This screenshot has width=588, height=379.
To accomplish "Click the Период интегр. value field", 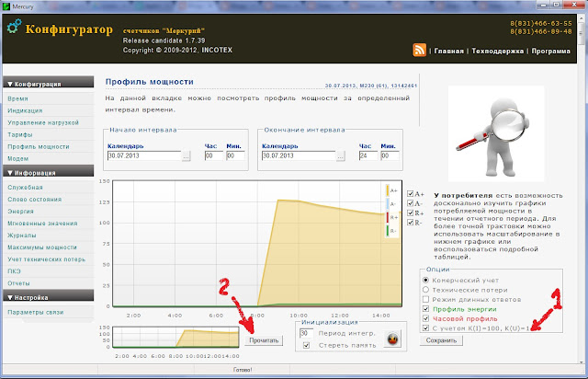I will [306, 333].
